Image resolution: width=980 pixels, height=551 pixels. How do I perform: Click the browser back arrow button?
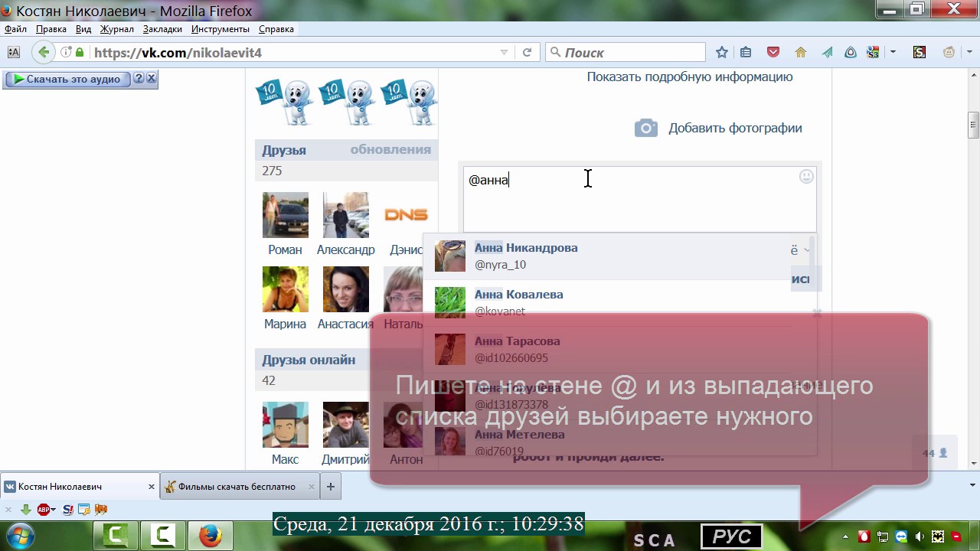click(44, 52)
